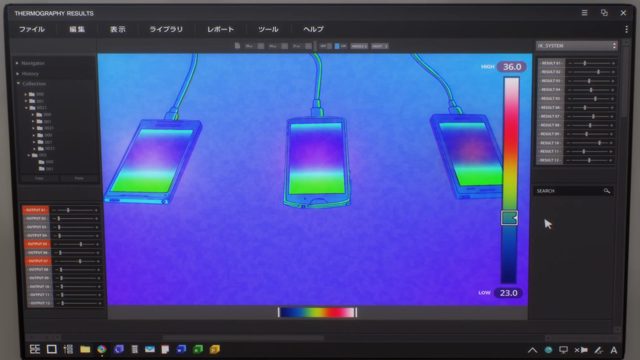This screenshot has width=640, height=360.
Task: Show hidden tray icons via the up chevron
Action: 532,350
